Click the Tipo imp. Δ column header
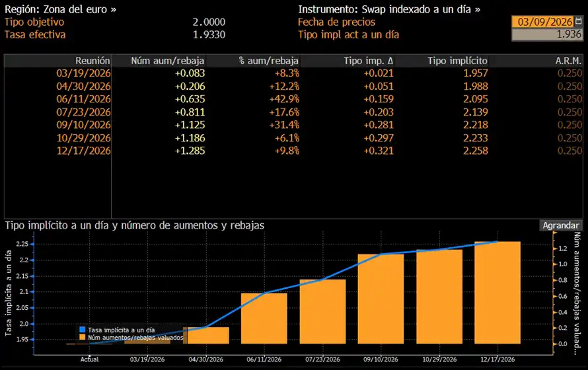 point(369,60)
